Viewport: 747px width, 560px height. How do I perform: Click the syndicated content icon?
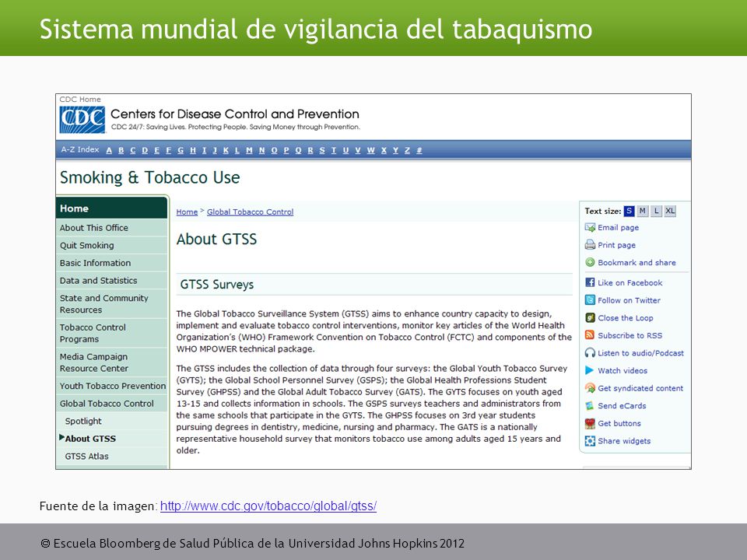tap(590, 388)
